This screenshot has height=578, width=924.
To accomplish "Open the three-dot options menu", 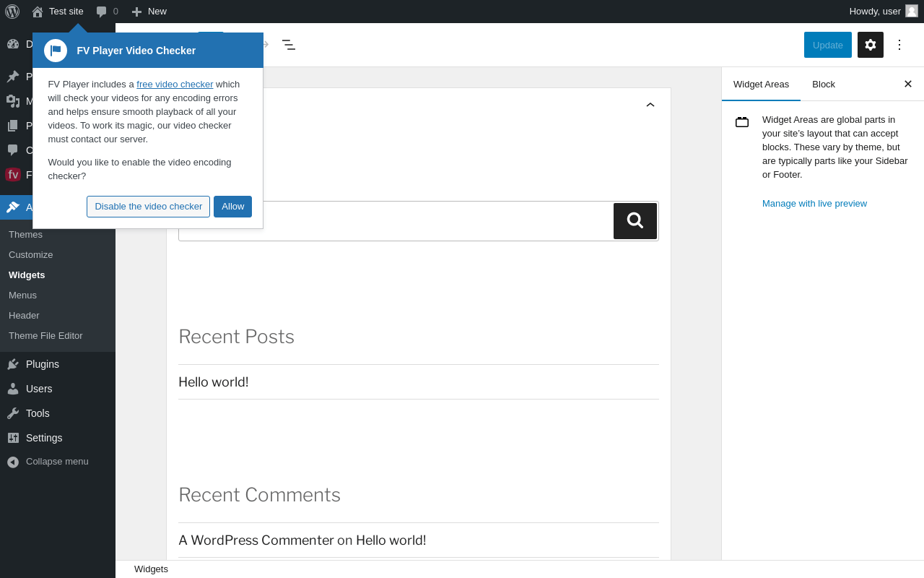I will point(899,45).
